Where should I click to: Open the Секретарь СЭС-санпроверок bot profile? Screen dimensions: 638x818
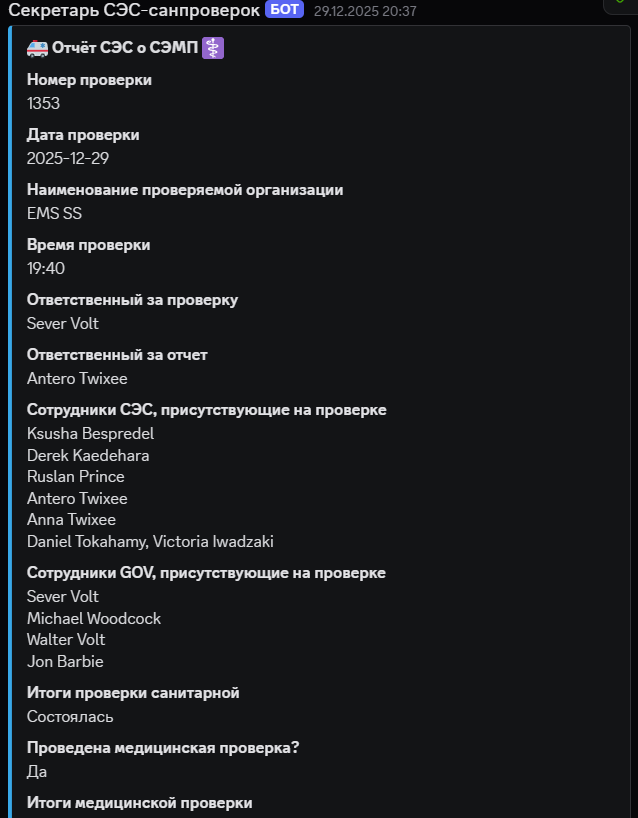coord(133,10)
